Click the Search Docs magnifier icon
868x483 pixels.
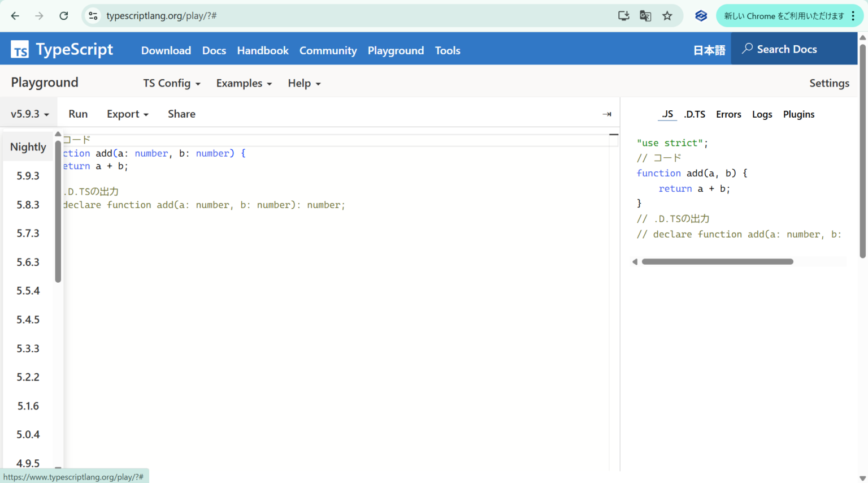[748, 49]
